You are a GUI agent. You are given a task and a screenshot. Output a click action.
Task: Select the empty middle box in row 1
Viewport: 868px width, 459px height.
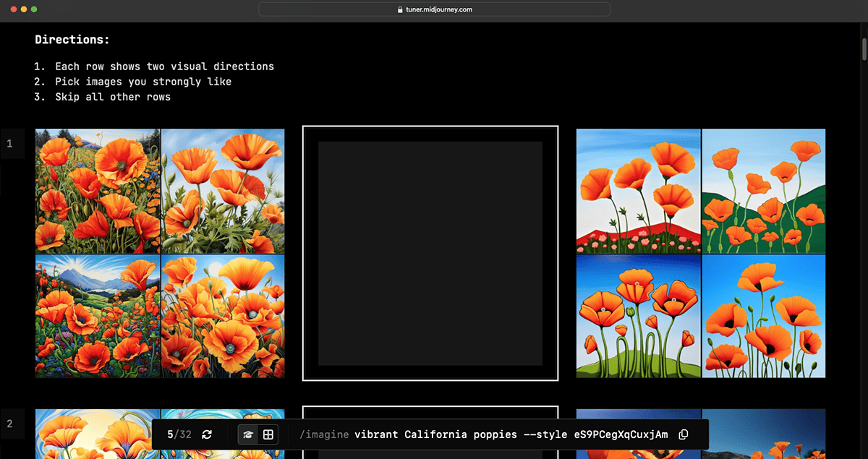(x=430, y=253)
